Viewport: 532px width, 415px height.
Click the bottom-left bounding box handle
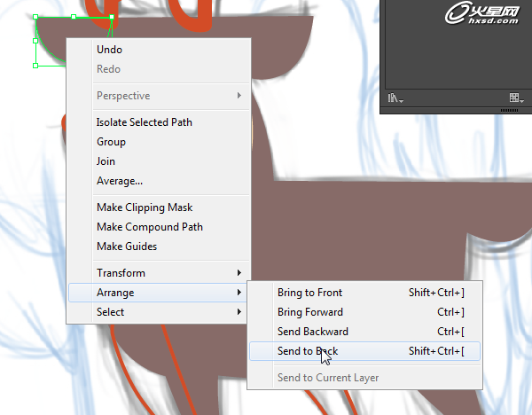pyautogui.click(x=35, y=66)
